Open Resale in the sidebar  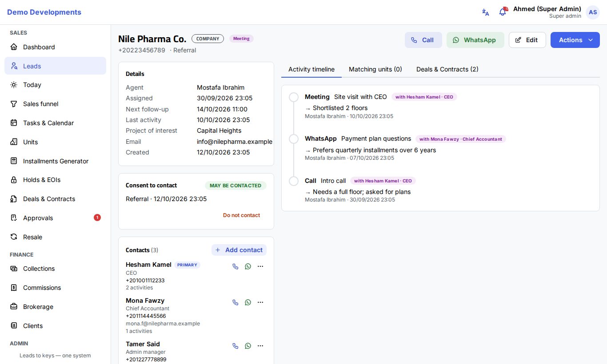click(x=55, y=237)
